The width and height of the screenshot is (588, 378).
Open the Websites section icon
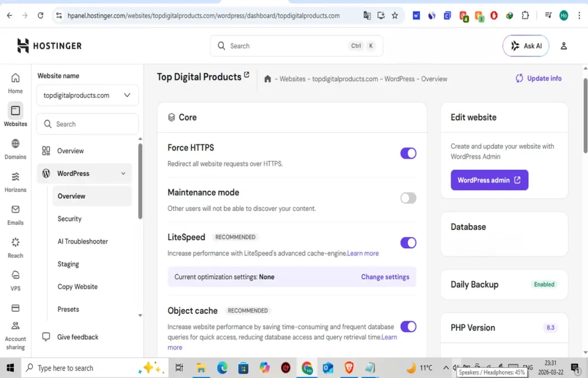(x=16, y=111)
